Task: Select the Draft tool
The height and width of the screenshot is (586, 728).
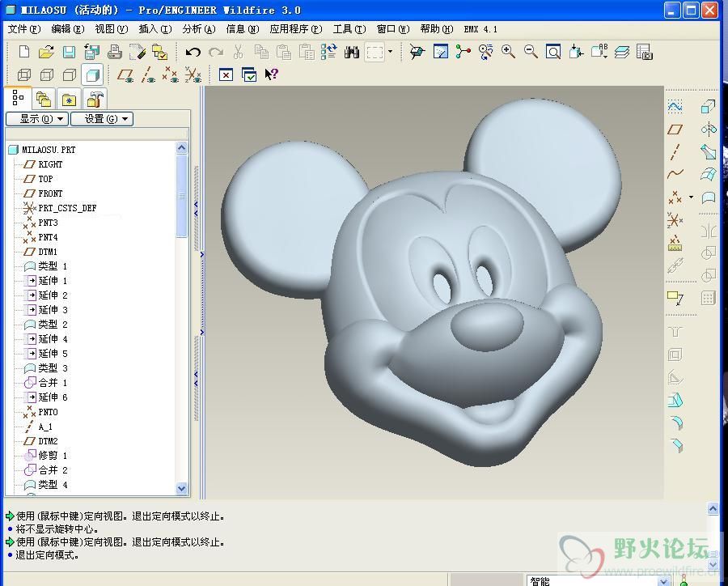Action: (675, 400)
